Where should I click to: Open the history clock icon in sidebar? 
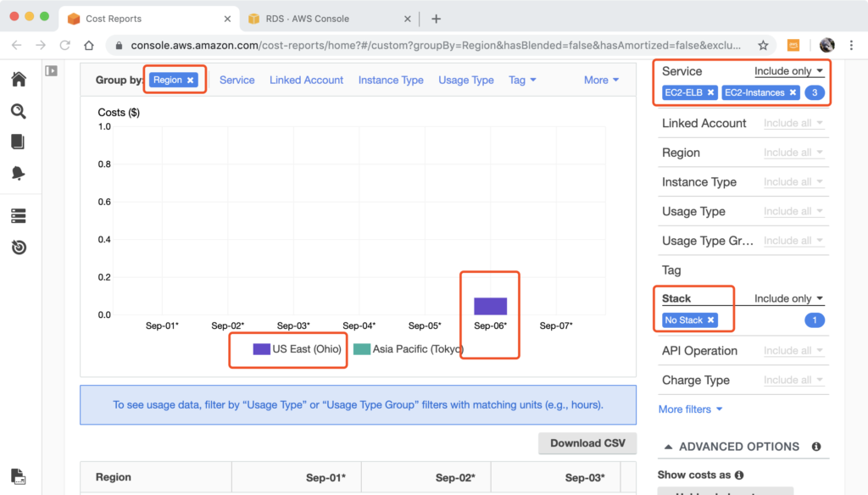tap(19, 247)
